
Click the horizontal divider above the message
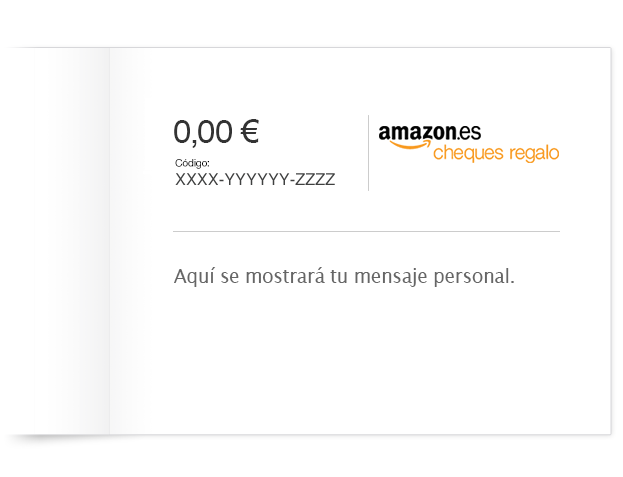click(x=366, y=231)
